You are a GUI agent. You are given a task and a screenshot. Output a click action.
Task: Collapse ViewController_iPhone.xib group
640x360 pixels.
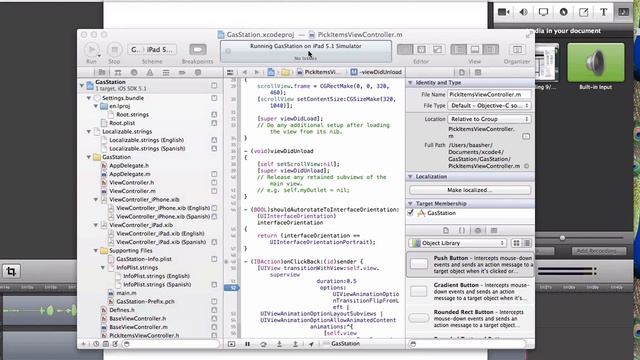(96, 200)
